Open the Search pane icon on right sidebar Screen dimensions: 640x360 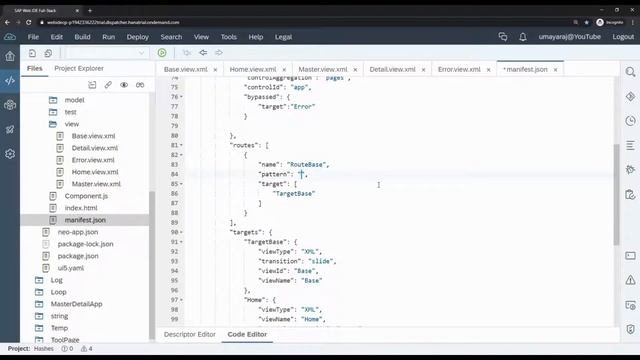pyautogui.click(x=630, y=72)
